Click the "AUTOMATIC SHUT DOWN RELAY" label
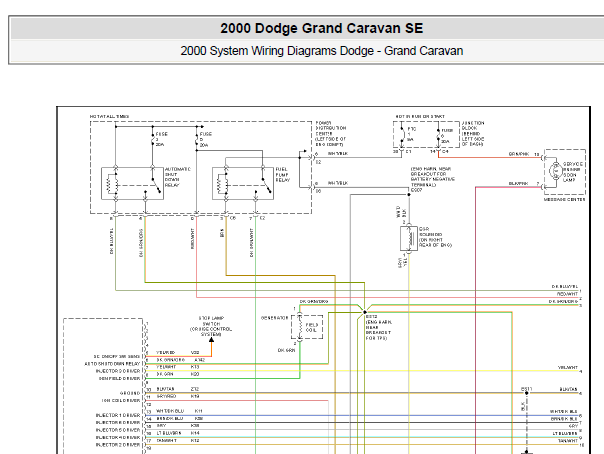 point(178,177)
